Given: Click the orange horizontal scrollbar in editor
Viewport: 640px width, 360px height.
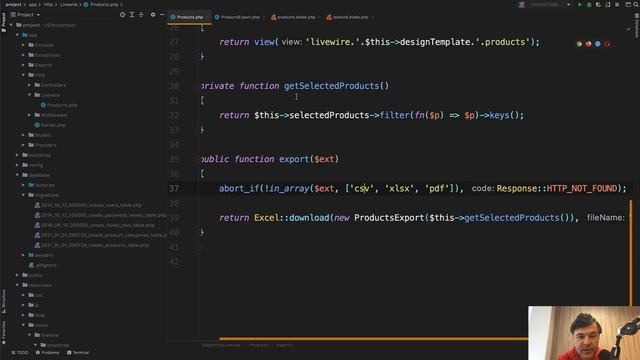Looking at the screenshot, I should coord(373,338).
